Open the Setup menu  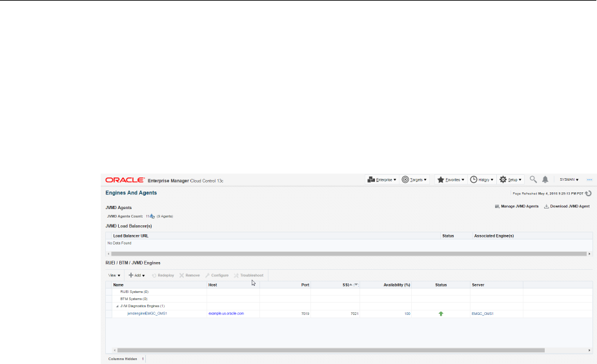coord(510,179)
